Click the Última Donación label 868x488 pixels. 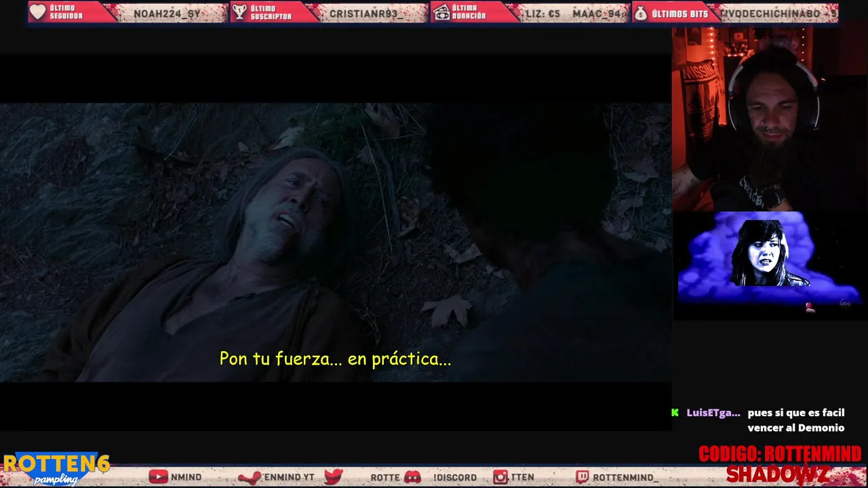(x=469, y=12)
